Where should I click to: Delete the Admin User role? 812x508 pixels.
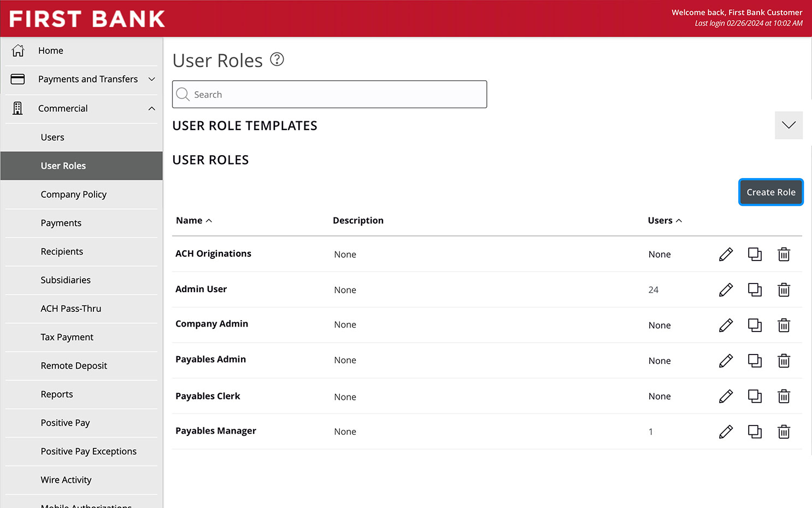[x=784, y=290]
